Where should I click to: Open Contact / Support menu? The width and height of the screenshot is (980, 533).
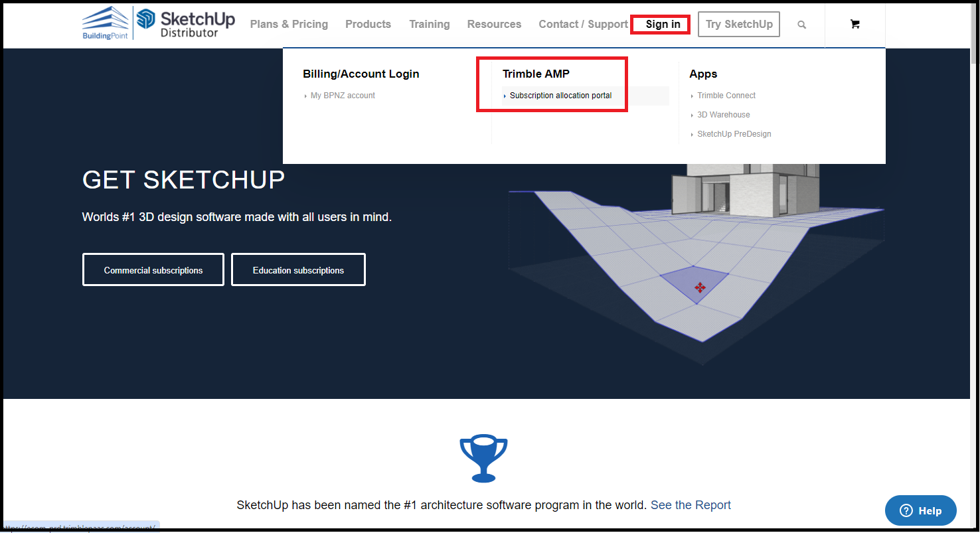click(x=583, y=25)
